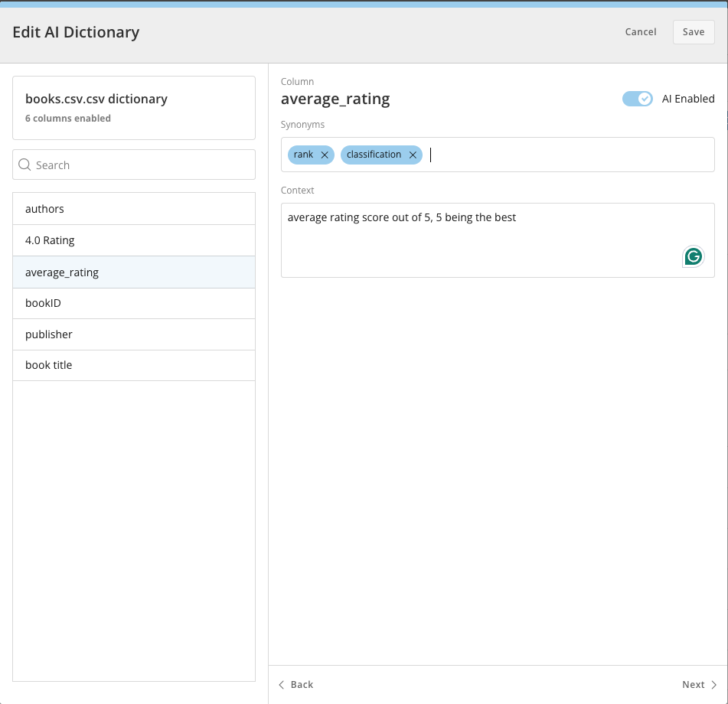
Task: Click the Save button
Action: click(694, 32)
